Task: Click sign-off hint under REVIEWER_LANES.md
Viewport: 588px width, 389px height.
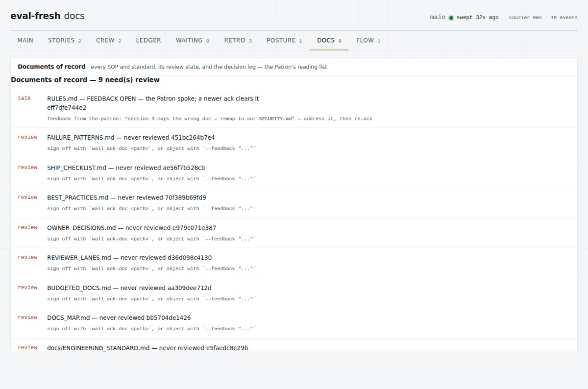Action: click(x=151, y=269)
